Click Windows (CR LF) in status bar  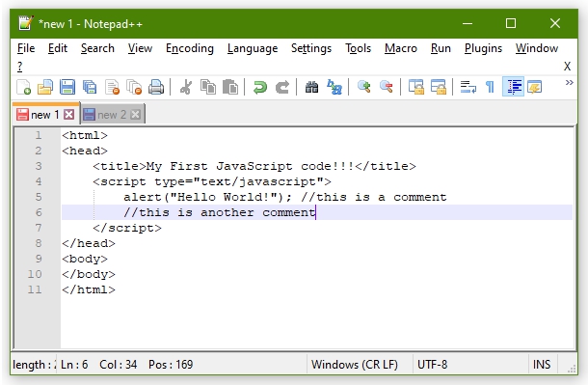355,365
